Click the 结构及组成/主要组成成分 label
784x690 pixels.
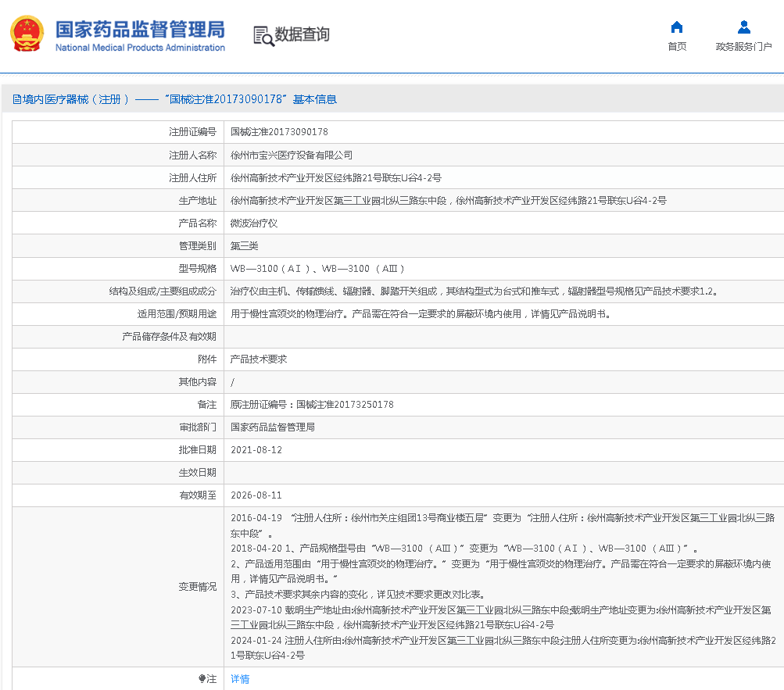click(x=163, y=291)
